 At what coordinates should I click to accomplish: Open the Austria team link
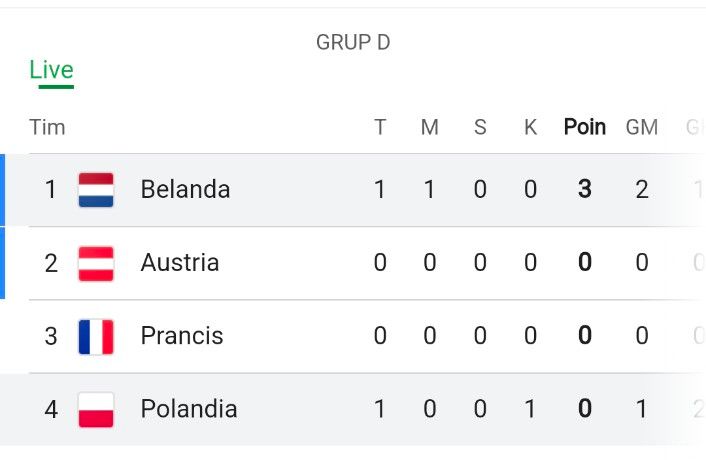click(x=180, y=262)
